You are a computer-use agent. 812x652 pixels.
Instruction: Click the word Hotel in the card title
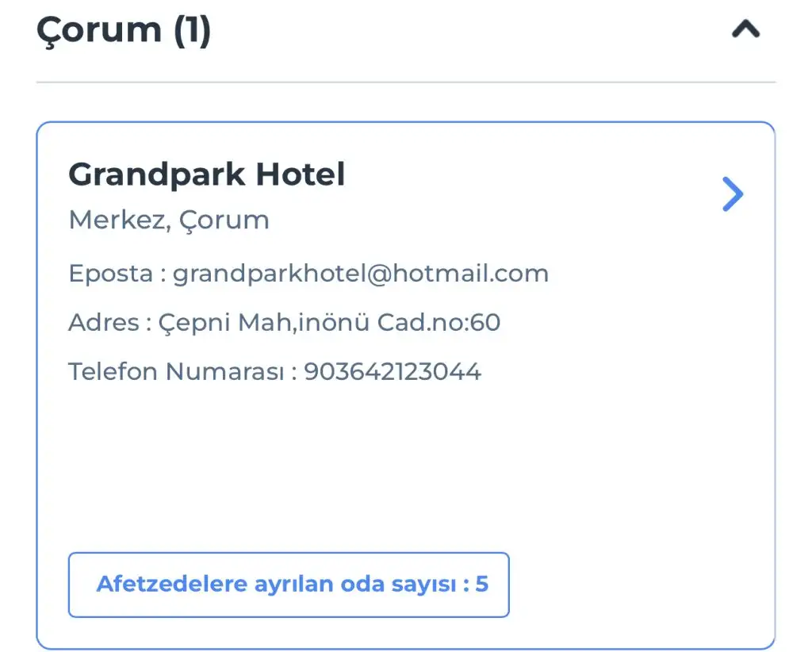click(x=305, y=175)
